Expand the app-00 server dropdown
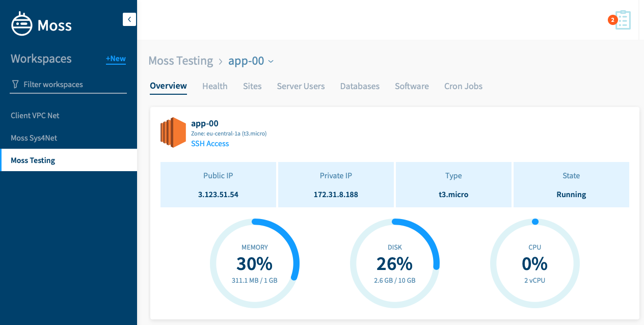This screenshot has width=644, height=325. (251, 61)
